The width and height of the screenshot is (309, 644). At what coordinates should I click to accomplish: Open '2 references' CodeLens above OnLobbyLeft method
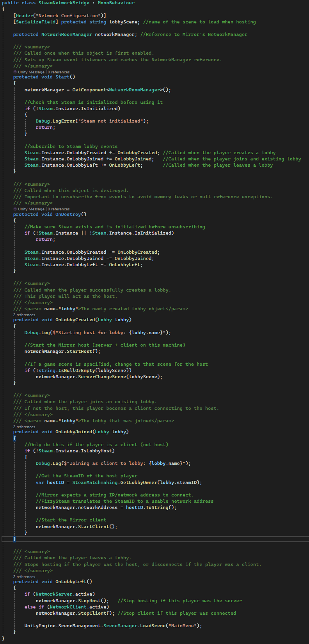[24, 576]
